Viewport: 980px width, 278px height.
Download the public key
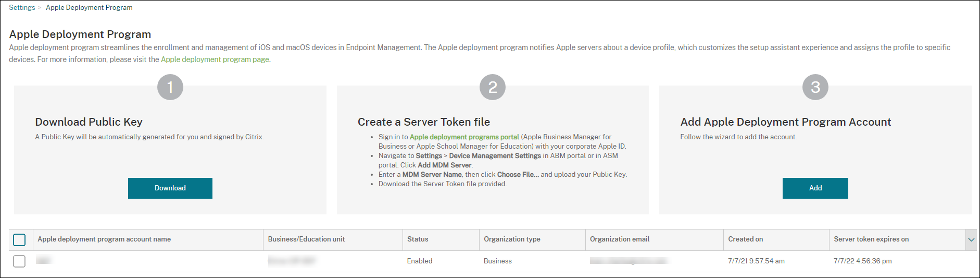click(170, 188)
